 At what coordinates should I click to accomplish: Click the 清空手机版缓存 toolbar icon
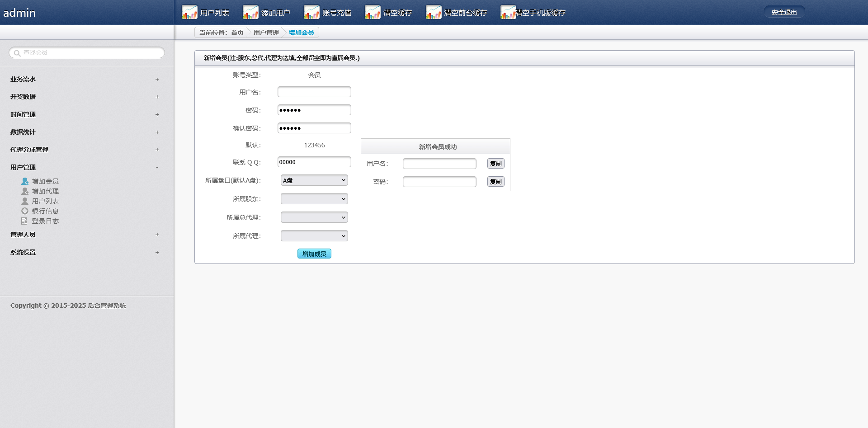(508, 12)
